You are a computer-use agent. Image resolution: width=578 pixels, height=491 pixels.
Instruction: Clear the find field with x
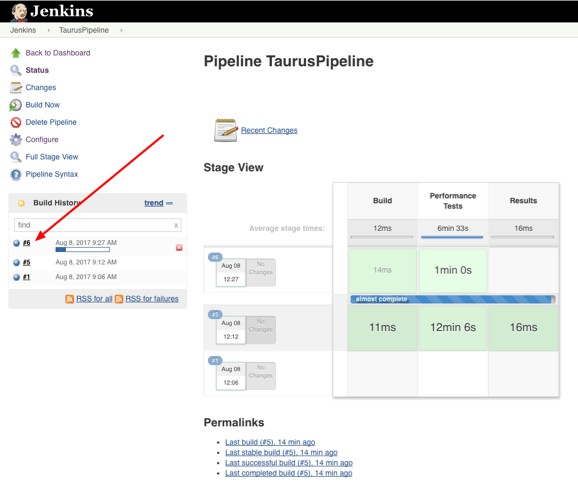pos(176,226)
